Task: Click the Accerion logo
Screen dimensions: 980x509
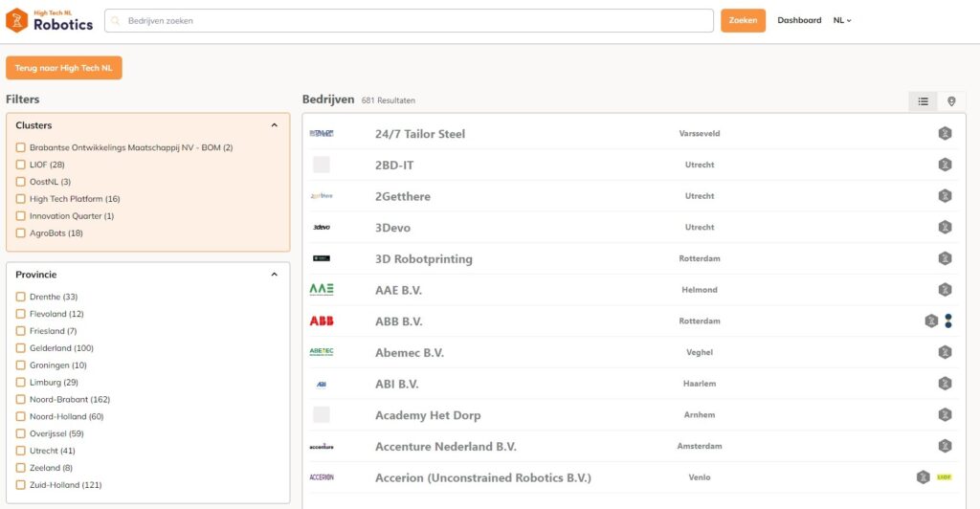Action: (x=322, y=477)
